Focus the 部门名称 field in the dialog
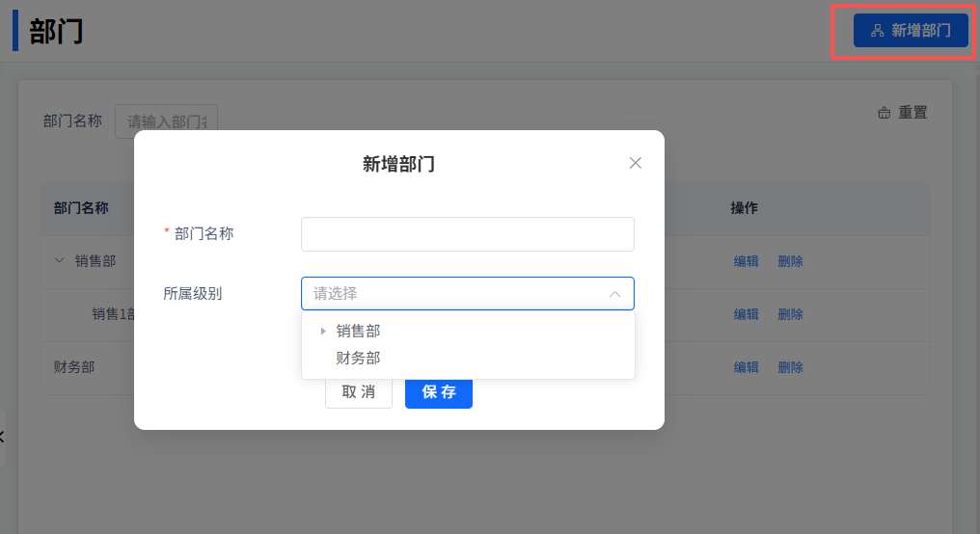The image size is (980, 534). pyautogui.click(x=467, y=234)
